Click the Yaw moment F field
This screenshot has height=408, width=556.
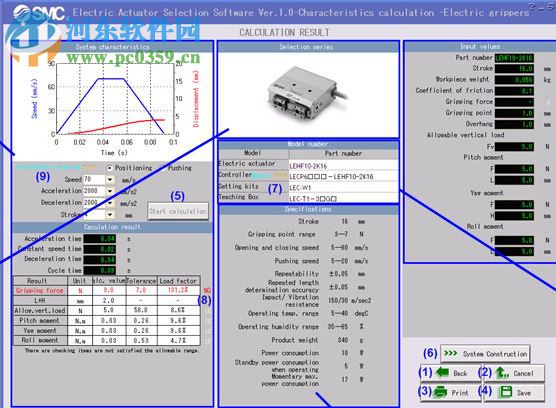tap(514, 205)
